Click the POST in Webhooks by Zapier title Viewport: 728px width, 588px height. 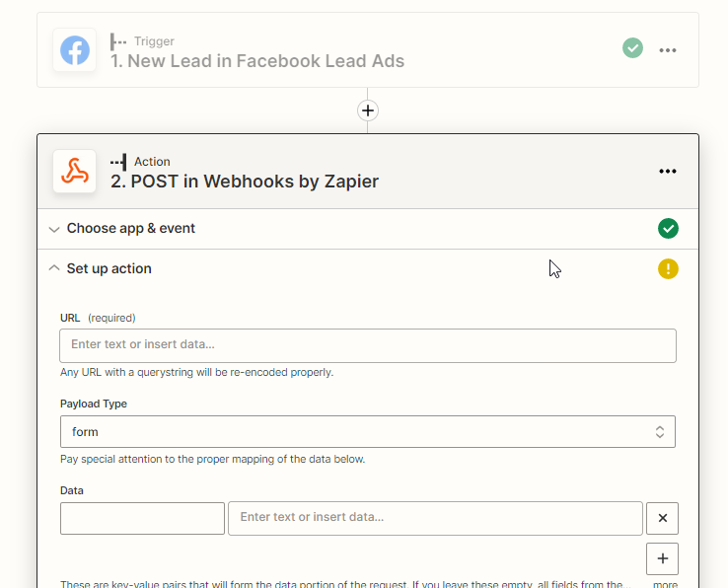coord(245,182)
